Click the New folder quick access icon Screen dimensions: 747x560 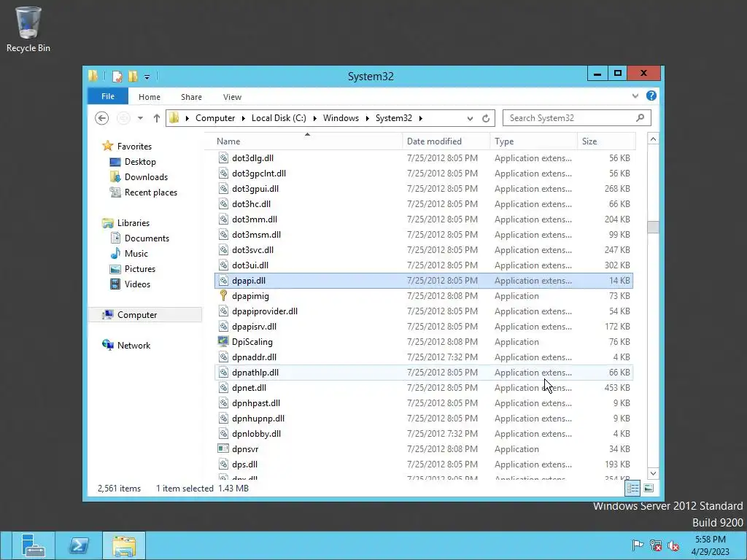tap(133, 76)
